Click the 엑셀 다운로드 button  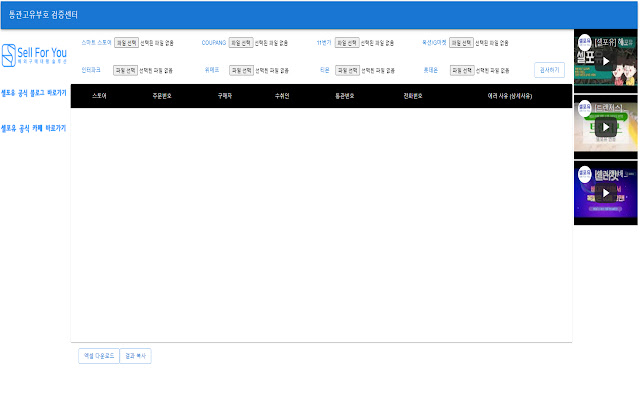click(99, 356)
